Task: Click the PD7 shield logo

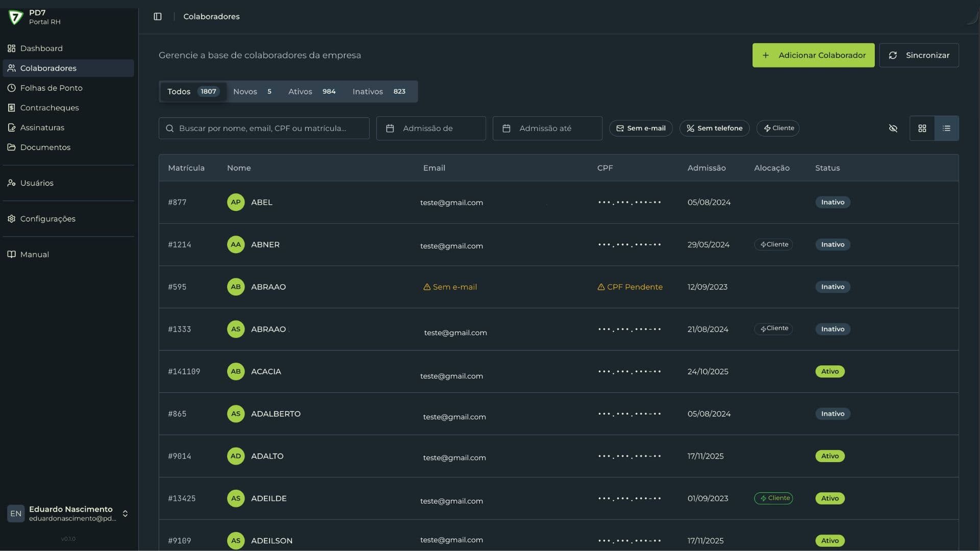Action: (x=16, y=17)
